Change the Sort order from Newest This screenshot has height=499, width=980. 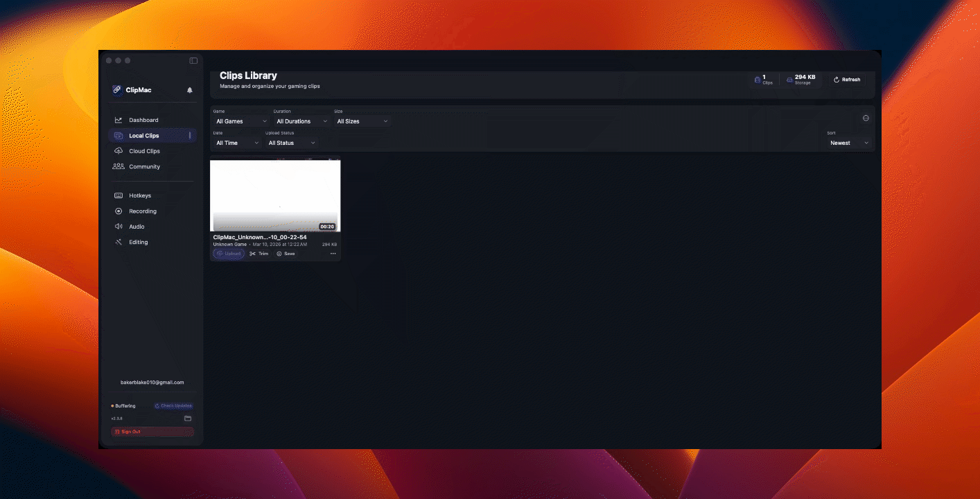[848, 143]
